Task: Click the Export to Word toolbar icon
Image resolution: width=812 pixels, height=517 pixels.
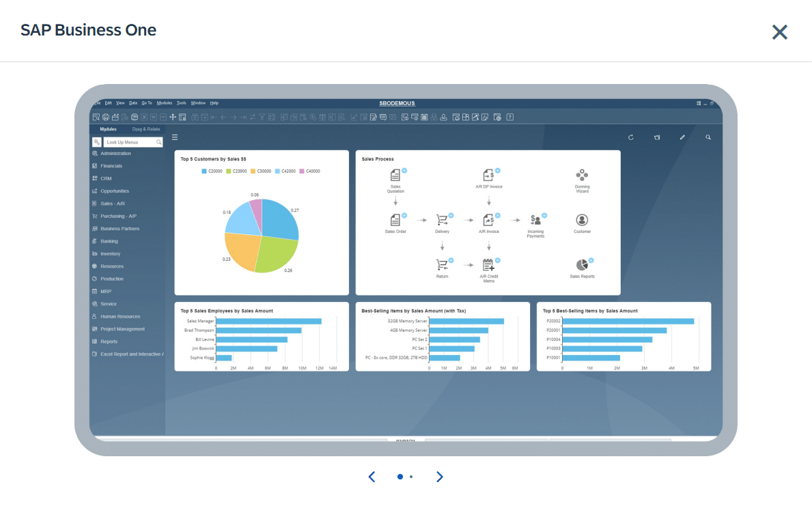Action: point(154,117)
